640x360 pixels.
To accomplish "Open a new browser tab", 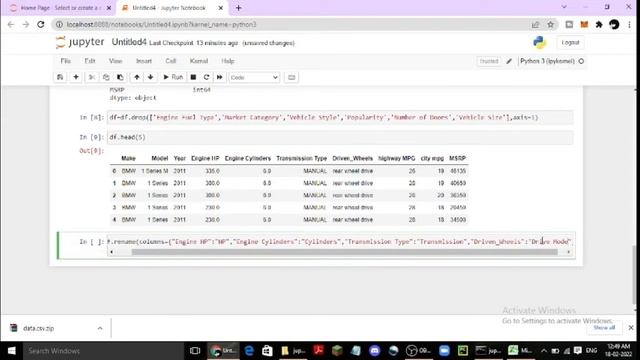I will (x=238, y=8).
